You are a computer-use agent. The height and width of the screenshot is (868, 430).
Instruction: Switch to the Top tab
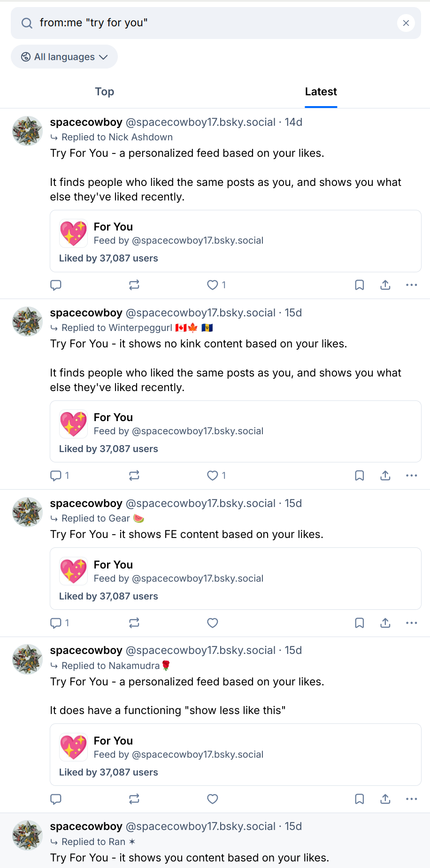(105, 92)
